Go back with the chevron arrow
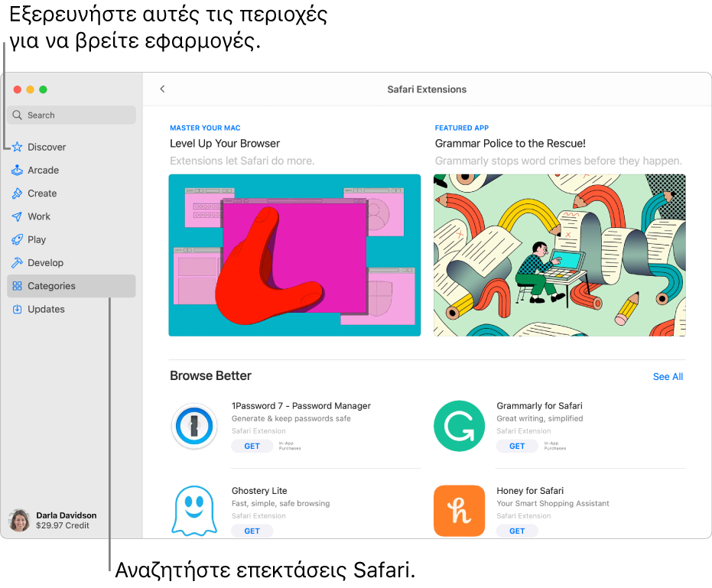Viewport: 712px width, 588px height. pyautogui.click(x=163, y=89)
